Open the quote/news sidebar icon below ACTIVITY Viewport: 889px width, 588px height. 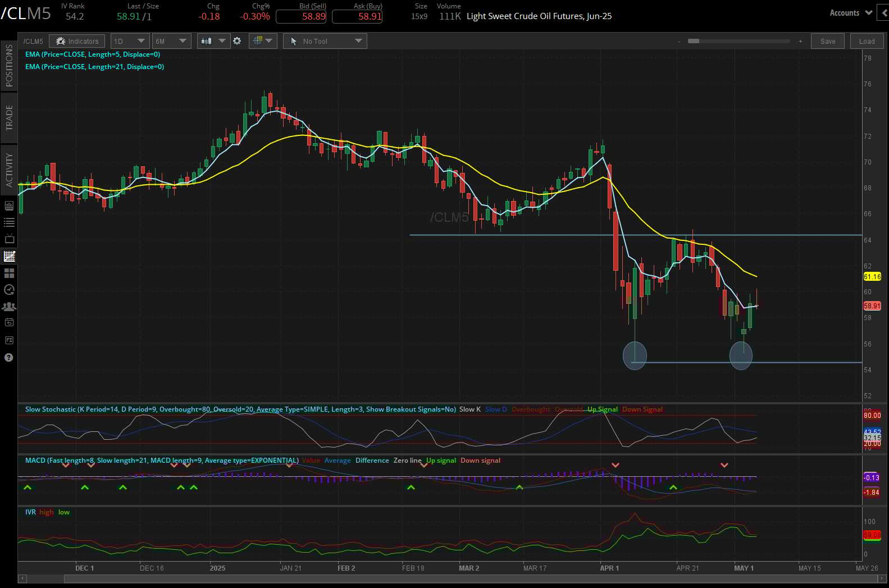(9, 206)
